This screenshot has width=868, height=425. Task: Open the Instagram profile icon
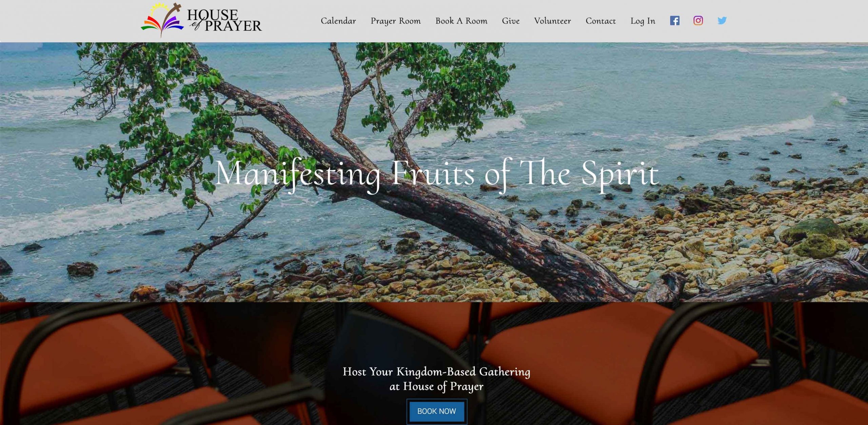tap(698, 21)
